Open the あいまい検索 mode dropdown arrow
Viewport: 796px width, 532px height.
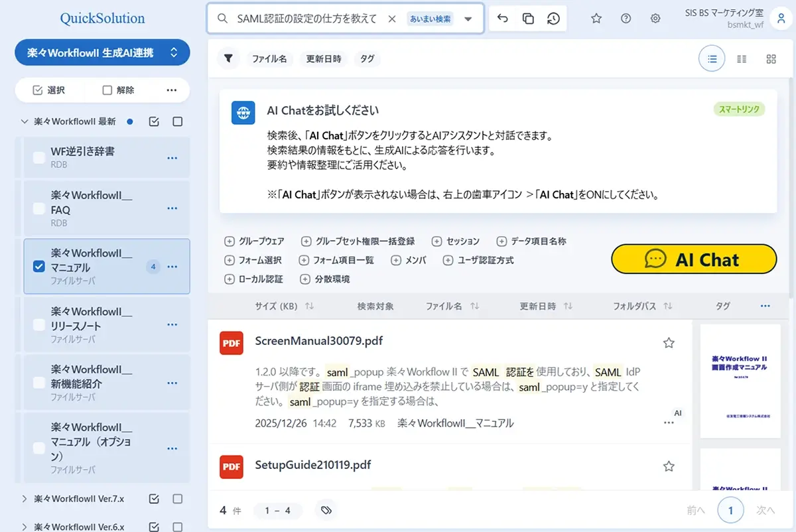tap(468, 19)
